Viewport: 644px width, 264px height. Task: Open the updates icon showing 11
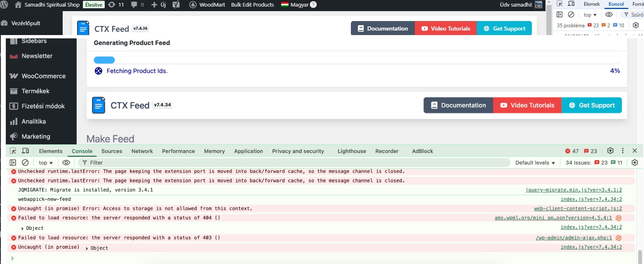click(112, 5)
